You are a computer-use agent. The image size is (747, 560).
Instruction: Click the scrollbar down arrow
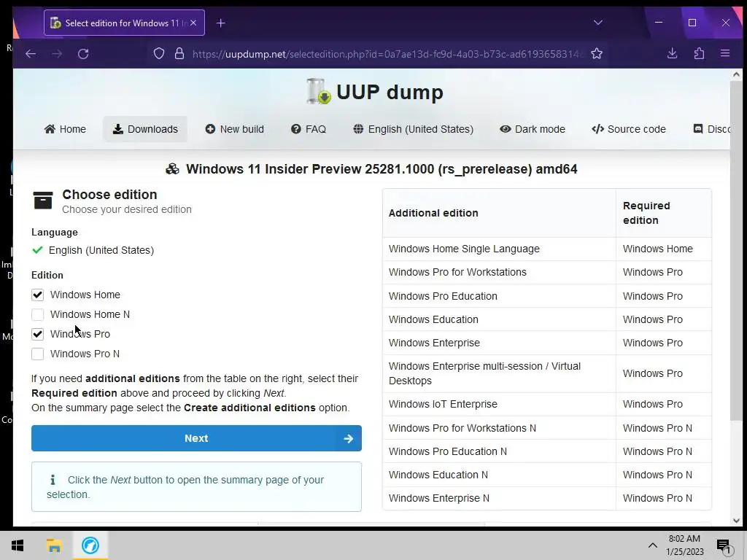tap(736, 521)
